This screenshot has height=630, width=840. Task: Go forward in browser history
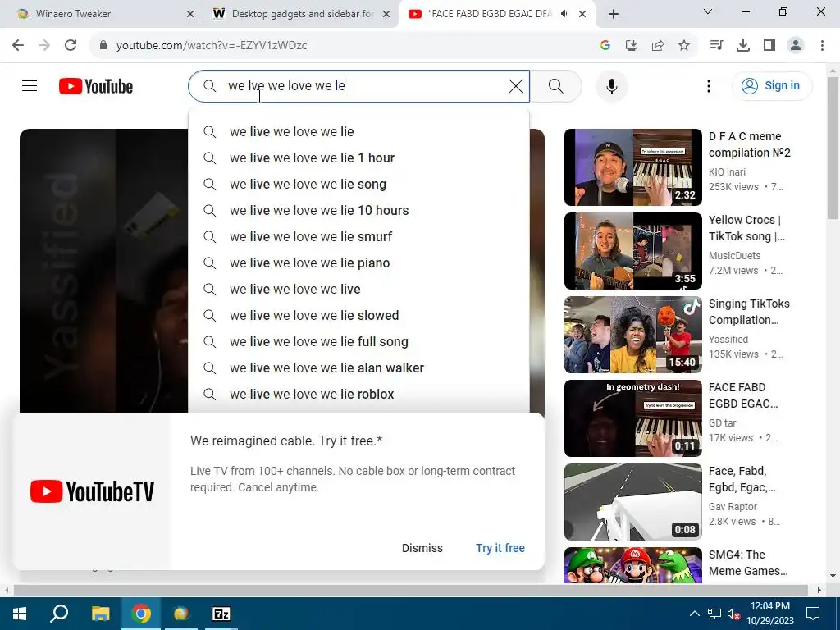tap(44, 45)
